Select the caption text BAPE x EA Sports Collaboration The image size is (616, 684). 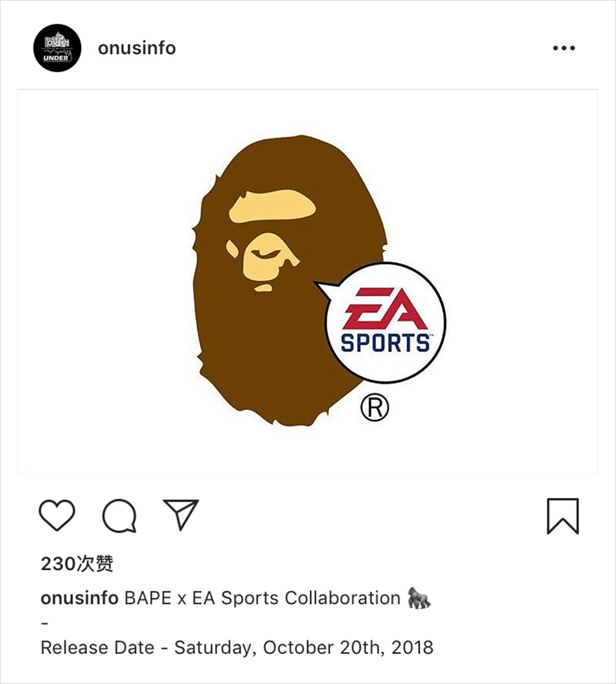coord(262,598)
